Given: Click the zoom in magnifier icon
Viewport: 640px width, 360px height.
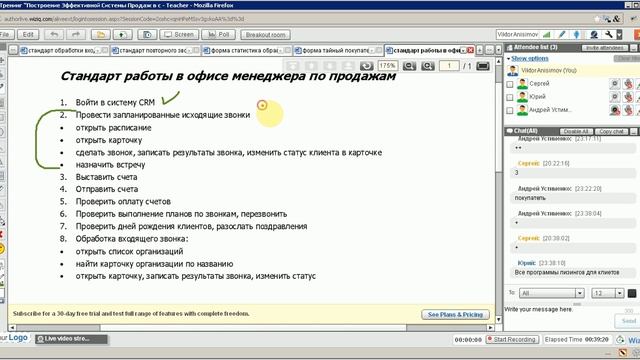Looking at the screenshot, I should pos(428,66).
